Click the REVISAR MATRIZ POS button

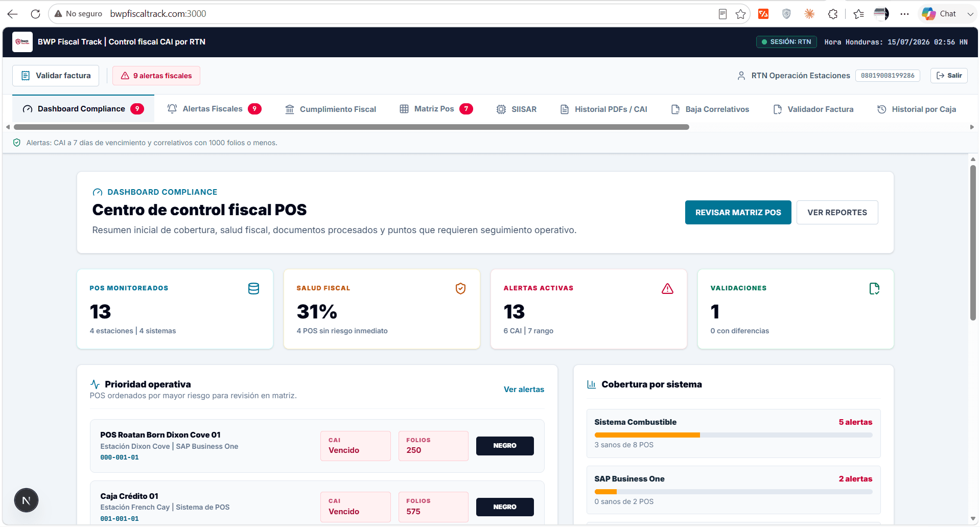coord(738,212)
